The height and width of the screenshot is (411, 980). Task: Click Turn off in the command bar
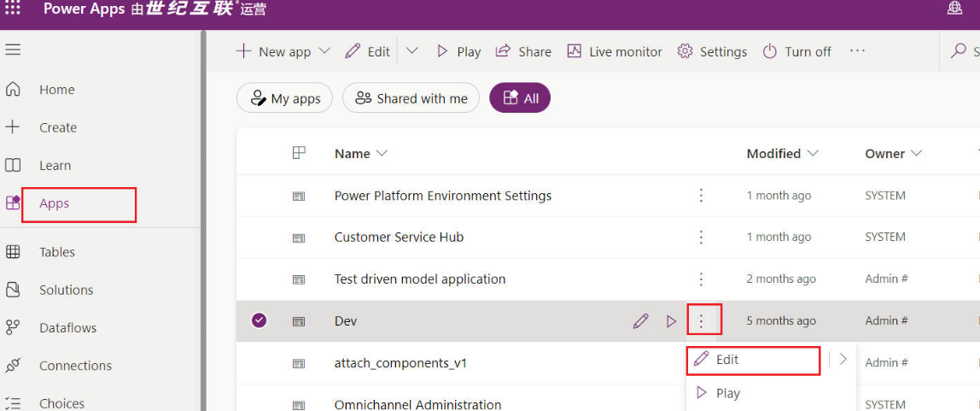tap(796, 51)
